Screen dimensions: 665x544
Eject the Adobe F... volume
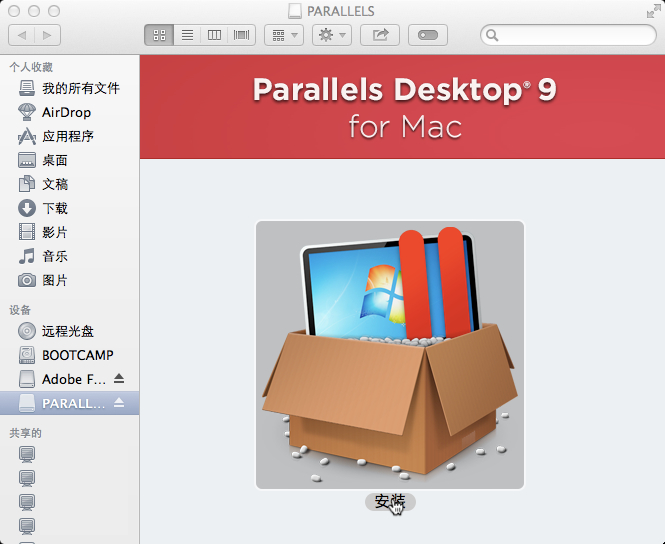tap(119, 379)
